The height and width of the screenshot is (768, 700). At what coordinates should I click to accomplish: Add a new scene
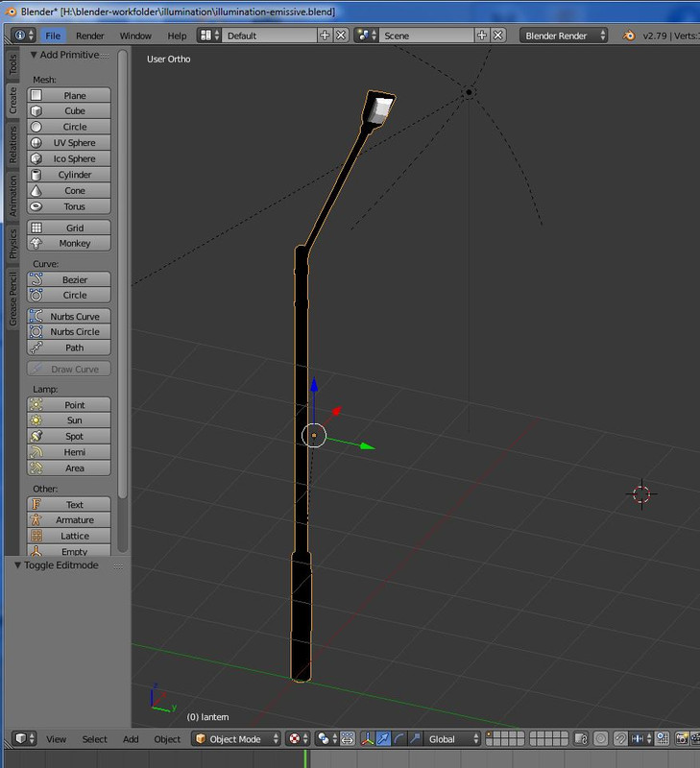(482, 36)
